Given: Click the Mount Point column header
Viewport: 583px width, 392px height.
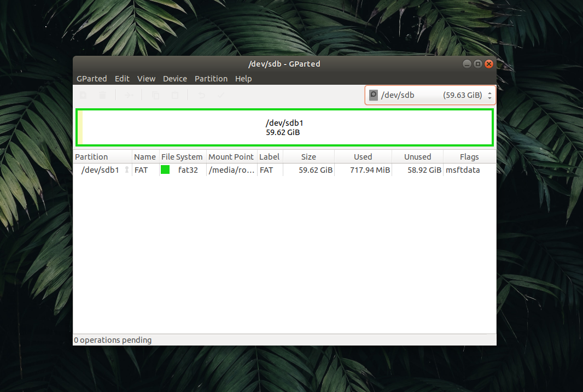Looking at the screenshot, I should 231,157.
